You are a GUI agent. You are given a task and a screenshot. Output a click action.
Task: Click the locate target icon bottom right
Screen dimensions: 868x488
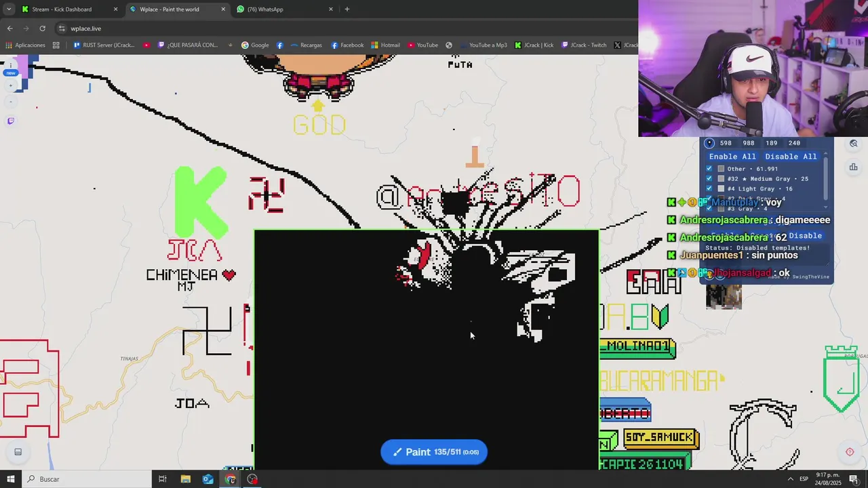850,452
